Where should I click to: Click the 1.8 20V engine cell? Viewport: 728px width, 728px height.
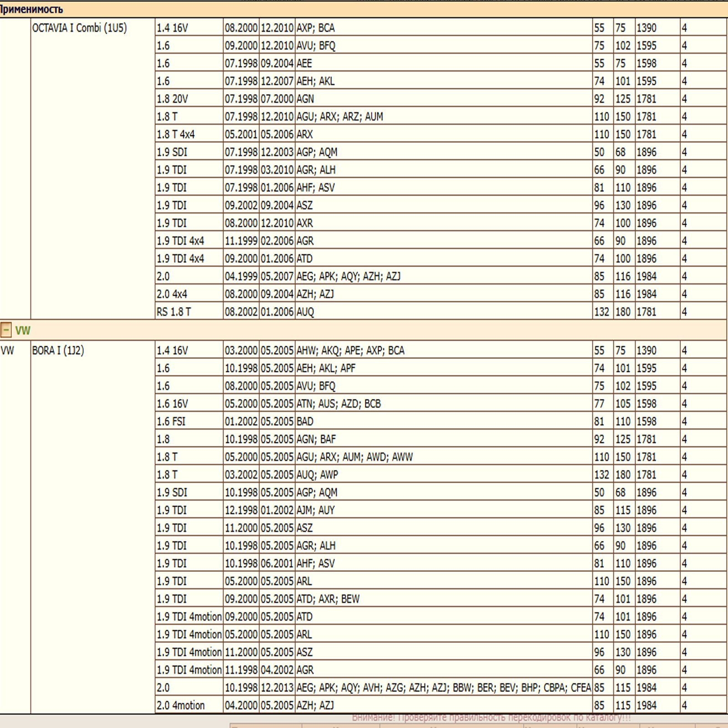point(189,99)
